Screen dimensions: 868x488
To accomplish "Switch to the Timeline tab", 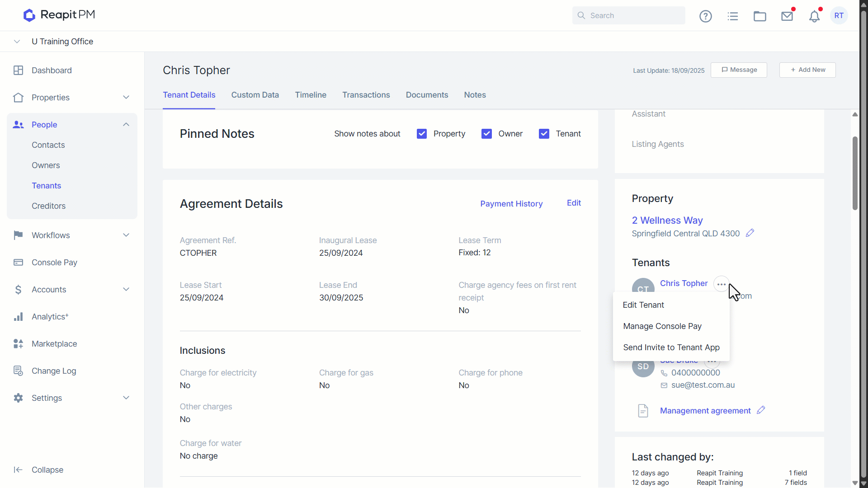I will [x=311, y=95].
